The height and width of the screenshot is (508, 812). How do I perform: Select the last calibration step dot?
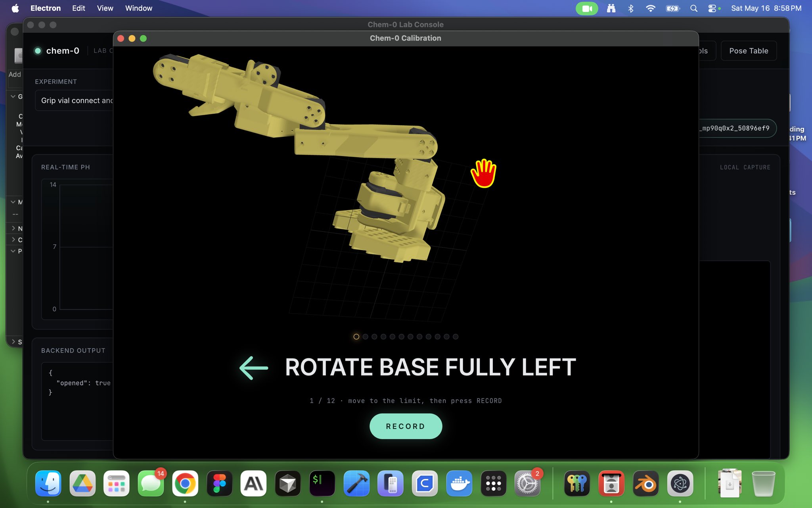(456, 337)
